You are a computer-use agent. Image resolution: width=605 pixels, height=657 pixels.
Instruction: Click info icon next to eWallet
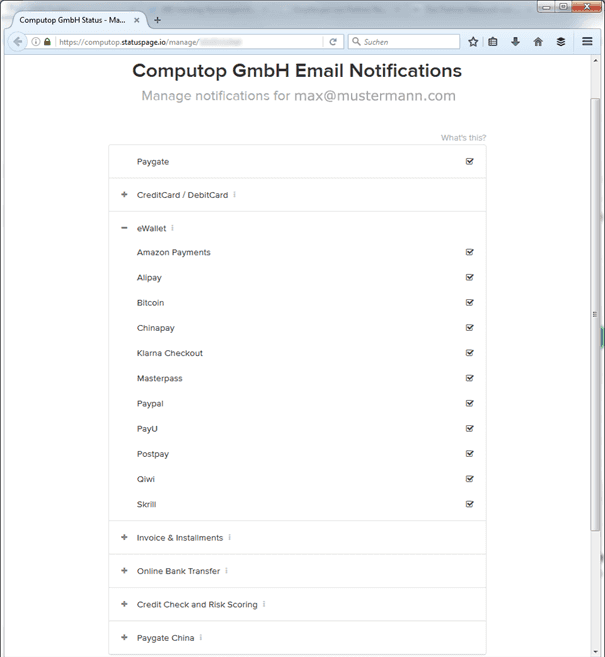[172, 228]
